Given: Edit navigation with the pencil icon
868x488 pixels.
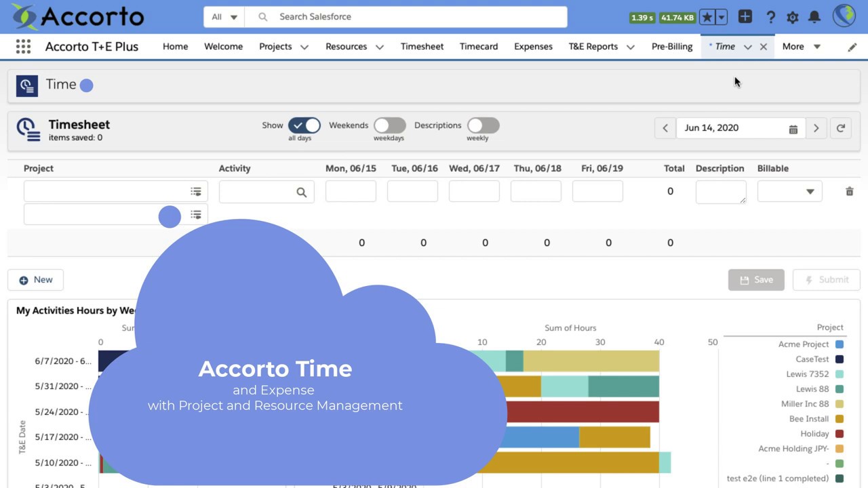Looking at the screenshot, I should coord(852,47).
